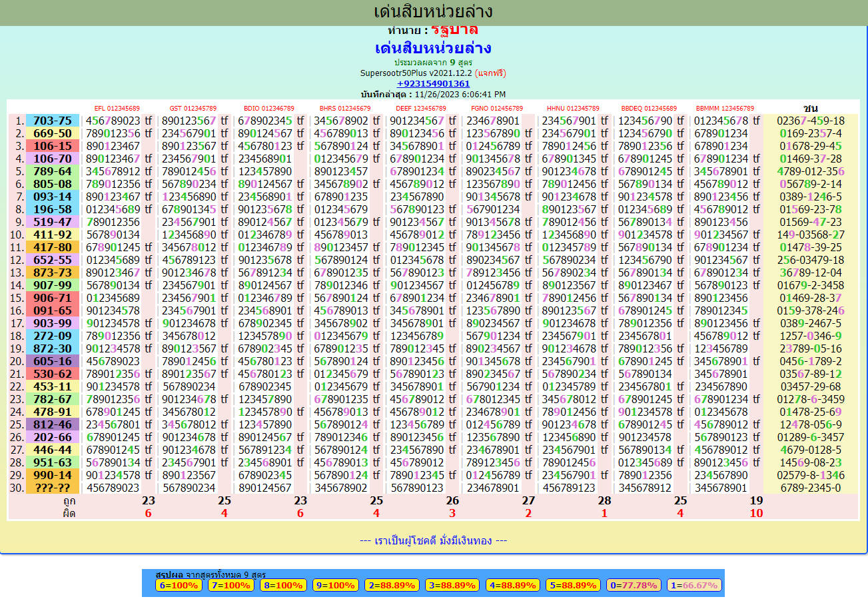Click ชน value 256-03479-18

[x=811, y=260]
